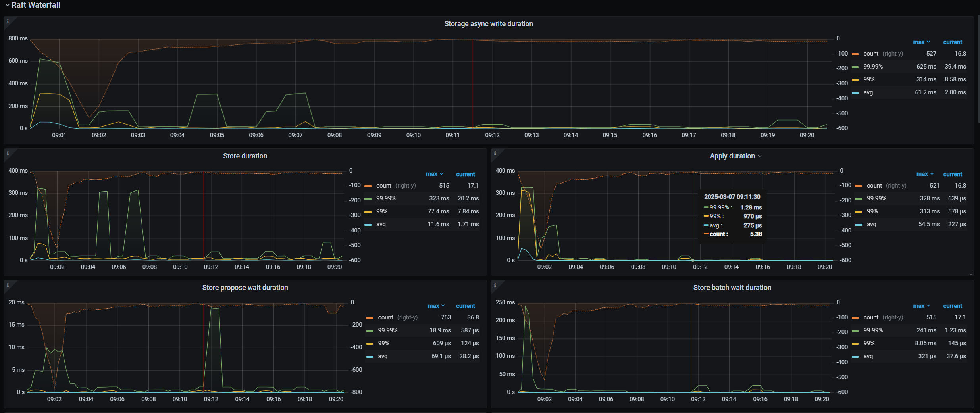Viewport: 980px width, 413px height.
Task: Toggle avg series in Apply duration legend
Action: 871,224
